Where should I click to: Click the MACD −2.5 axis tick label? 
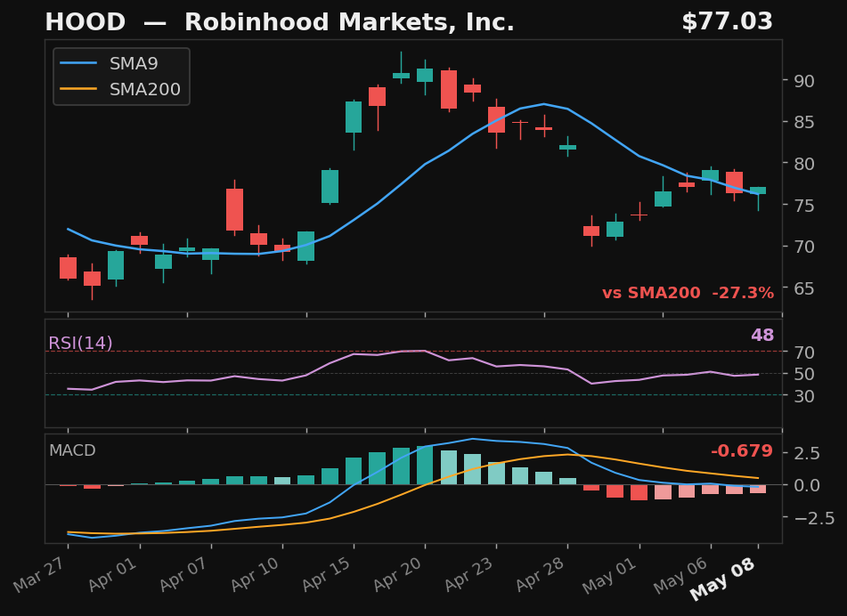tap(814, 518)
